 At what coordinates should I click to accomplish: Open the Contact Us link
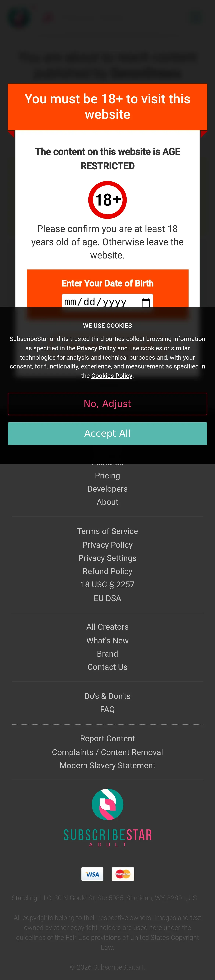click(108, 667)
